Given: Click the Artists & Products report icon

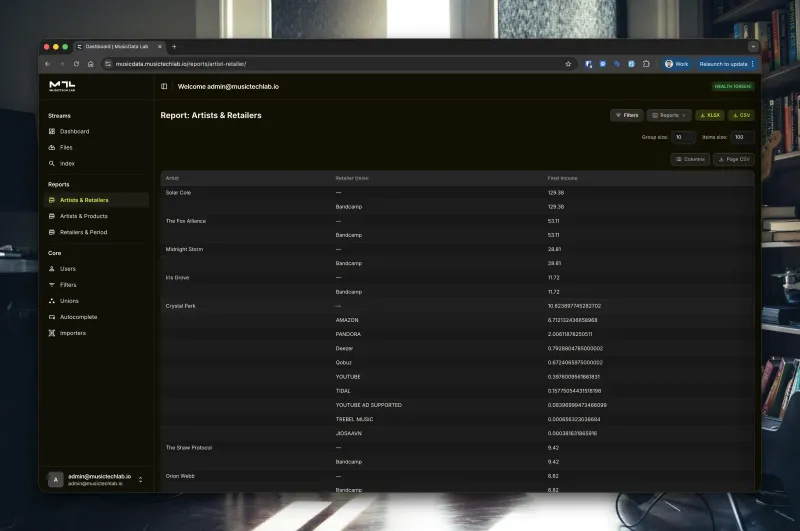Looking at the screenshot, I should pyautogui.click(x=52, y=216).
